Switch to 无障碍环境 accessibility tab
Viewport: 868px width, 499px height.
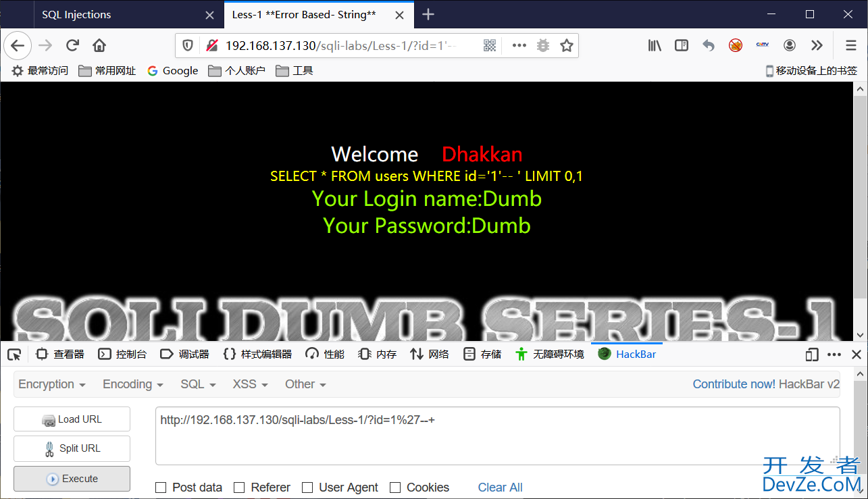pyautogui.click(x=549, y=354)
